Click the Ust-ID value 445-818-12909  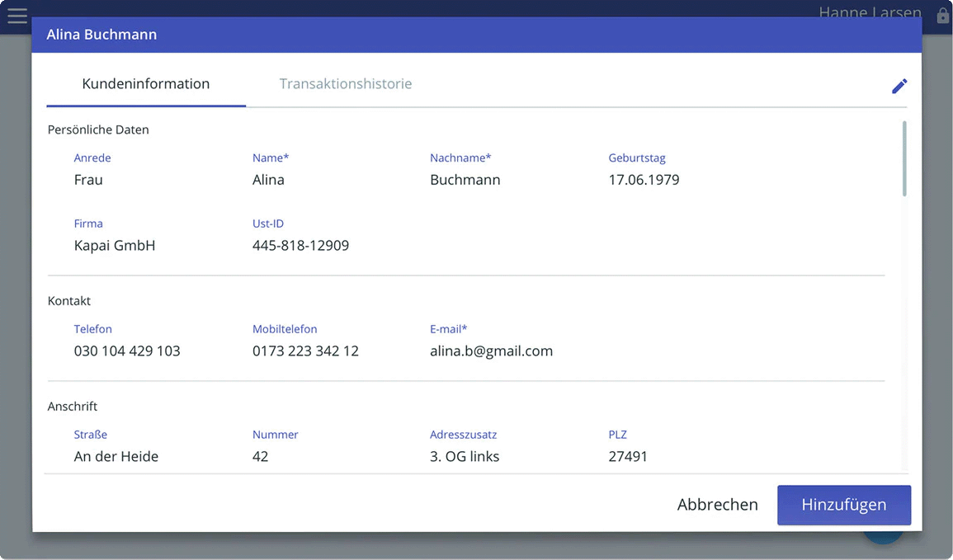tap(300, 246)
